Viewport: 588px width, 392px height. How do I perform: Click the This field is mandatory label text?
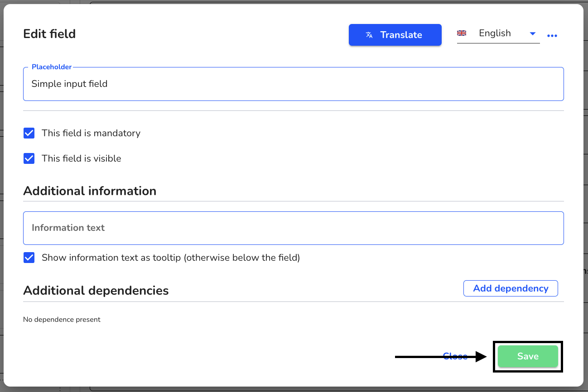click(91, 133)
